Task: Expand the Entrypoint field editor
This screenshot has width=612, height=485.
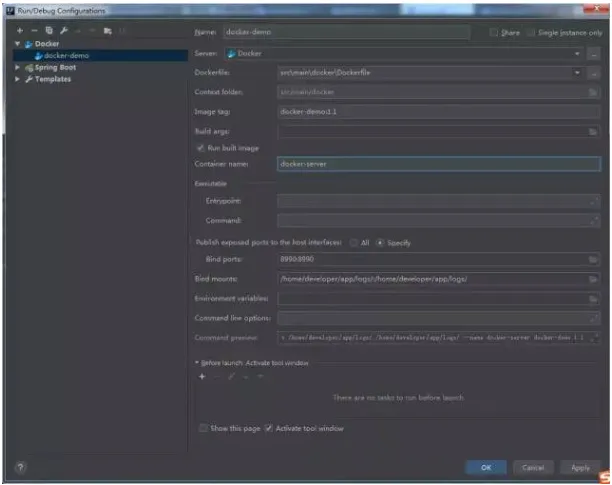Action: point(594,201)
